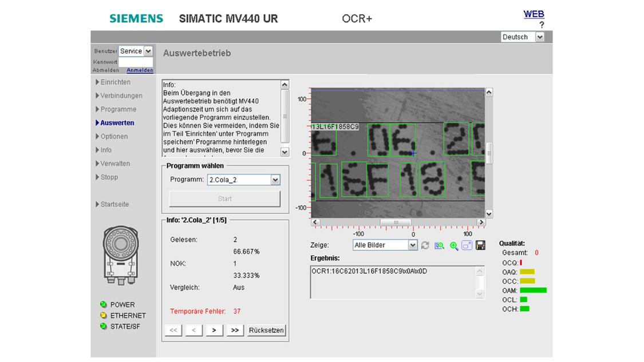The height and width of the screenshot is (362, 644).
Task: Click the OCC quality yellow bar
Action: 527,281
